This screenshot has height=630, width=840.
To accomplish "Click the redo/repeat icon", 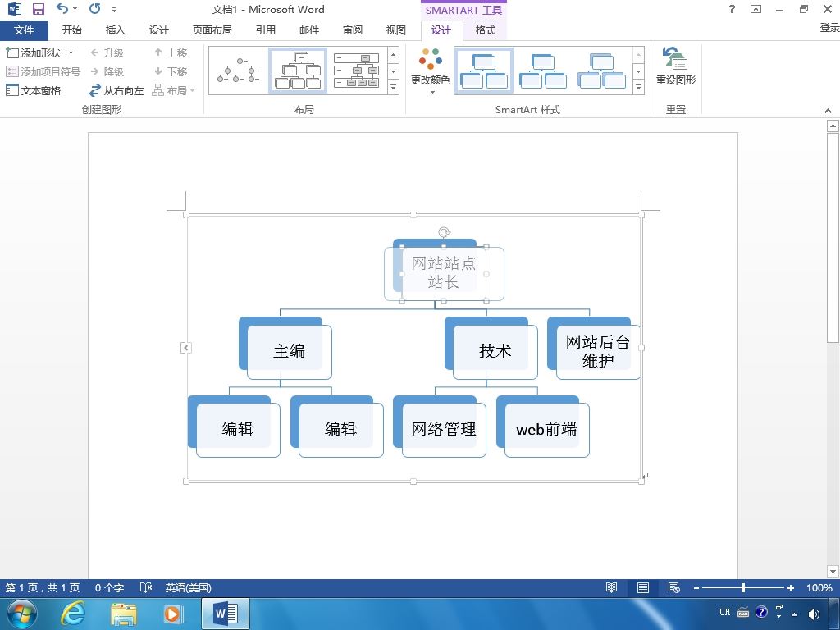I will click(95, 8).
